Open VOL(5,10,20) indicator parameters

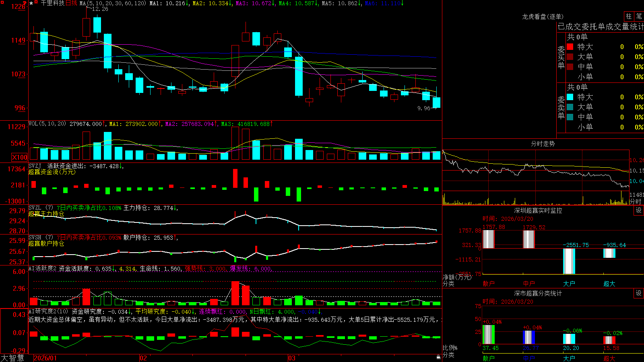coord(47,124)
